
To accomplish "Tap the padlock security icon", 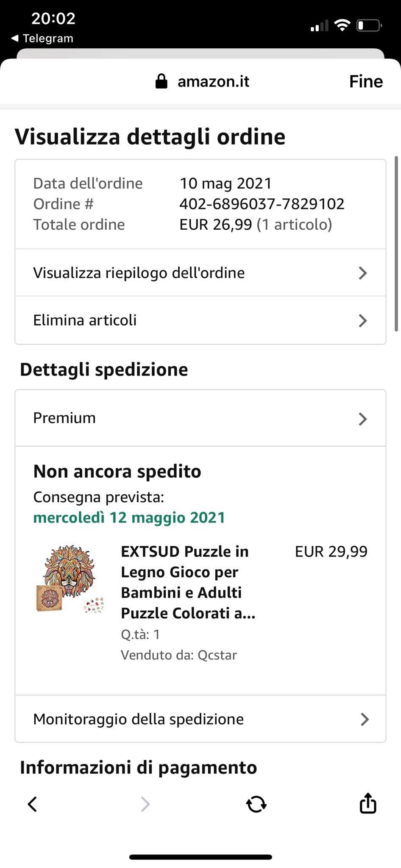I will (x=161, y=81).
